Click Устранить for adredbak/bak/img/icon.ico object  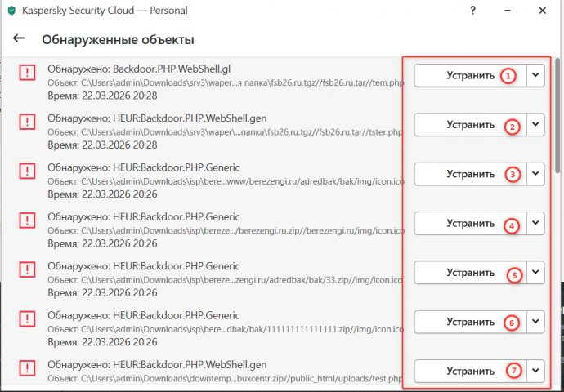(x=470, y=174)
